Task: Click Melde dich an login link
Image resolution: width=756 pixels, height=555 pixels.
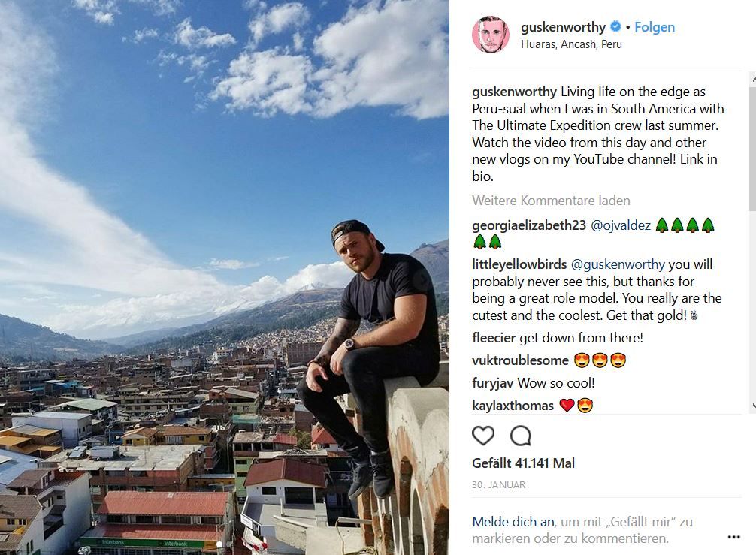Action: tap(513, 522)
